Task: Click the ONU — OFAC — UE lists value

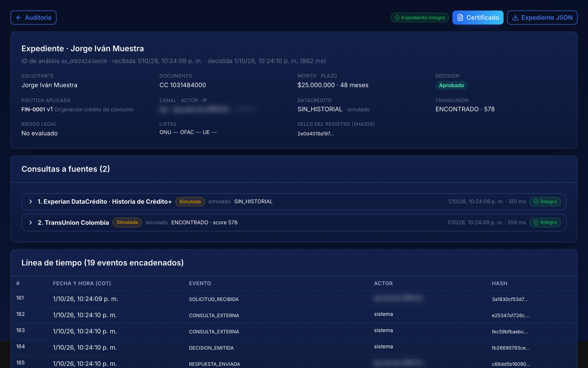Action: click(188, 132)
